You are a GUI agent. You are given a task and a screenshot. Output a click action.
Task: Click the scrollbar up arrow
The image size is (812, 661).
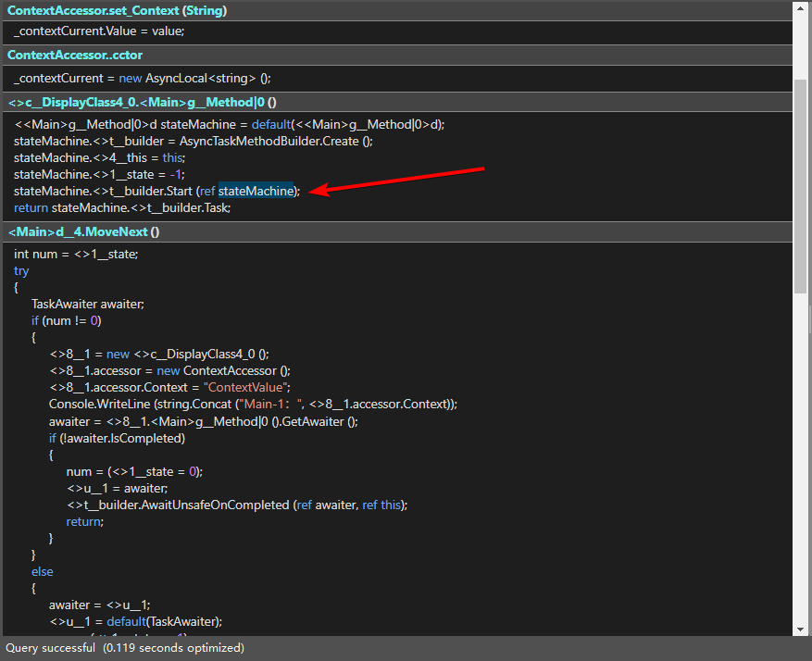coord(800,8)
